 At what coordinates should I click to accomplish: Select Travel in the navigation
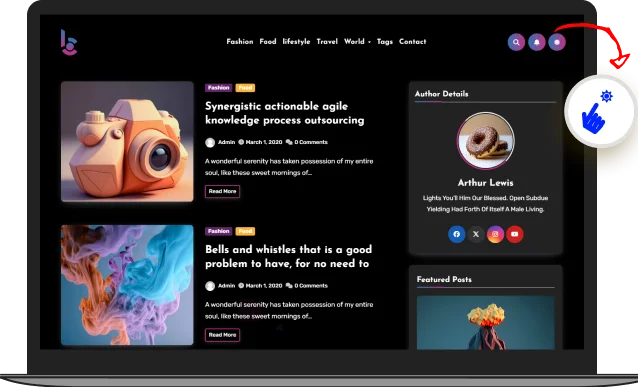327,42
